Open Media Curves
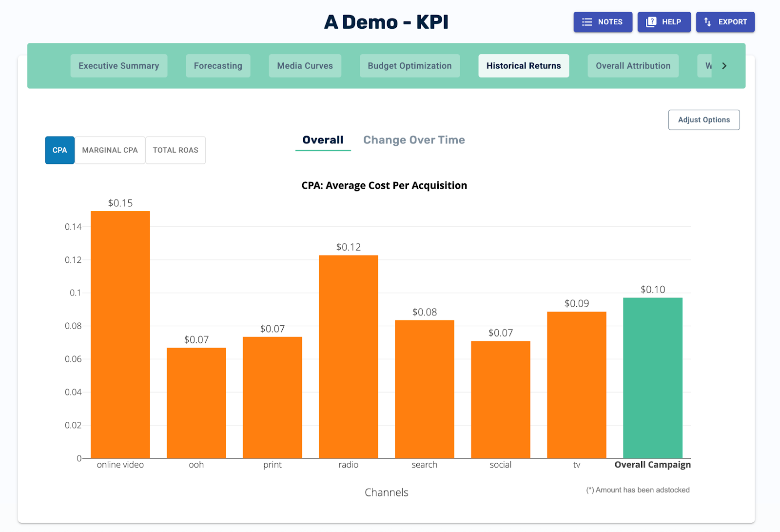The width and height of the screenshot is (780, 532). [305, 65]
